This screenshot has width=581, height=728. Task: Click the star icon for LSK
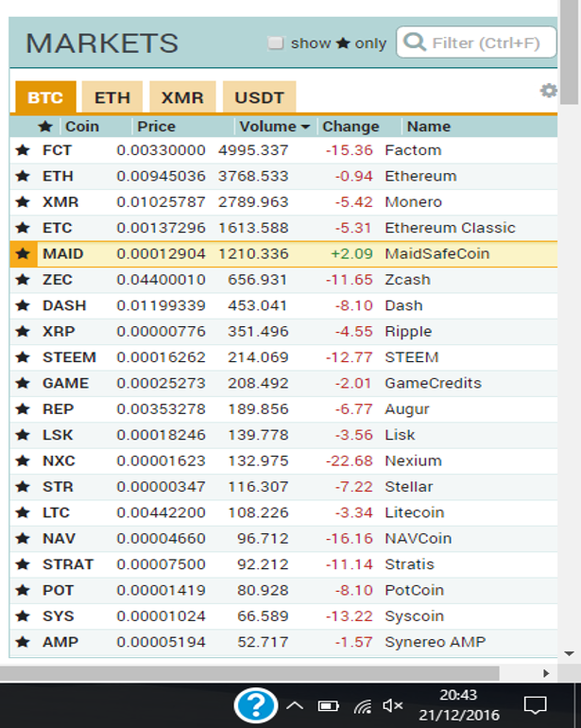pyautogui.click(x=23, y=435)
